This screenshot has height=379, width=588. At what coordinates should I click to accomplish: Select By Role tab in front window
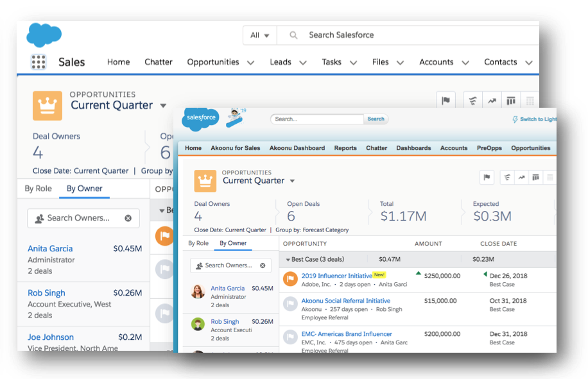198,243
